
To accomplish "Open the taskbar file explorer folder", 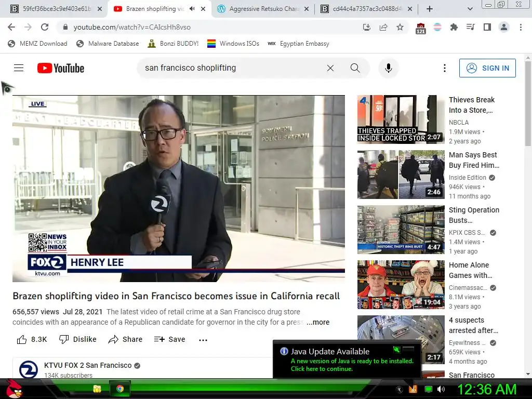I will [x=97, y=389].
